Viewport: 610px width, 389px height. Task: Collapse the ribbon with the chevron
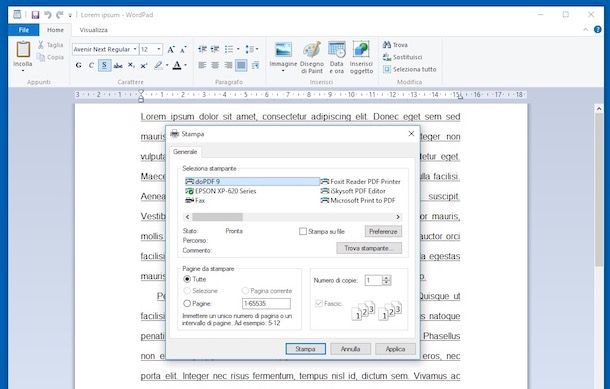click(x=585, y=30)
